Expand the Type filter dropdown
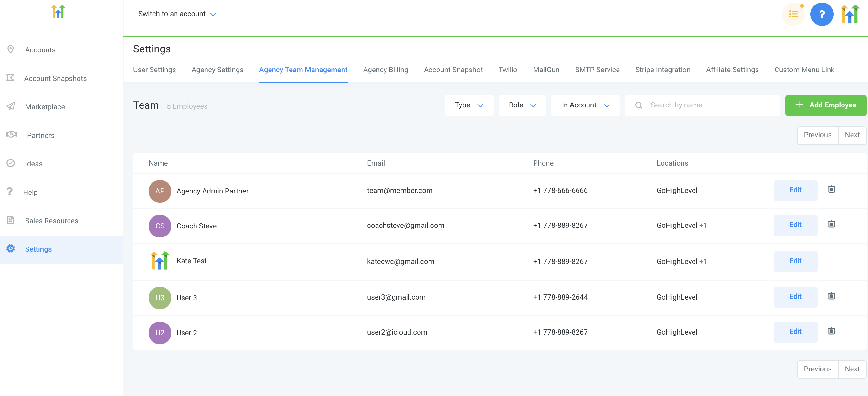Viewport: 868px width, 396px height. (x=469, y=105)
